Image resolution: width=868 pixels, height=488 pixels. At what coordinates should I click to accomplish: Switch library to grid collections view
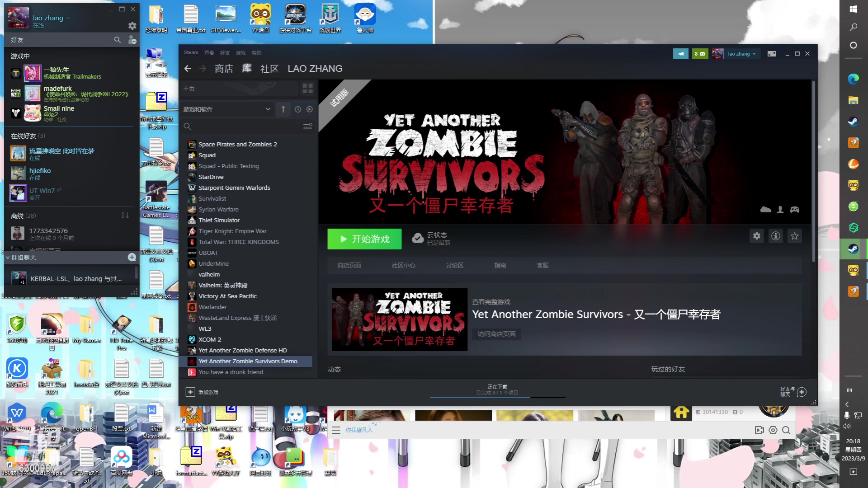(307, 88)
